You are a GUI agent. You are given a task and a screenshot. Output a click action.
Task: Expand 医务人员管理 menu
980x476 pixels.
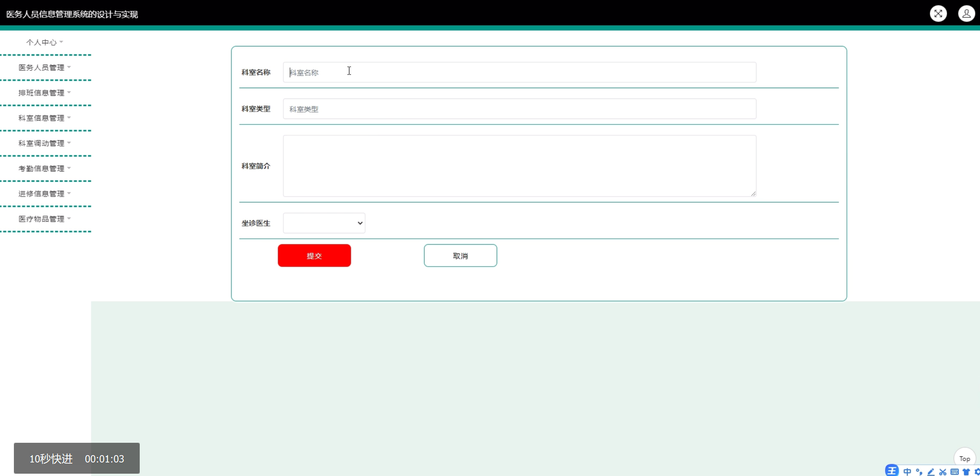pyautogui.click(x=44, y=68)
